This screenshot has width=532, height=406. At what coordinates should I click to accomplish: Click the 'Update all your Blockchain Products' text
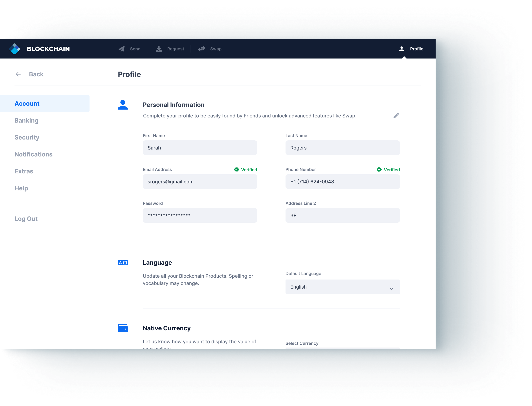tap(198, 280)
